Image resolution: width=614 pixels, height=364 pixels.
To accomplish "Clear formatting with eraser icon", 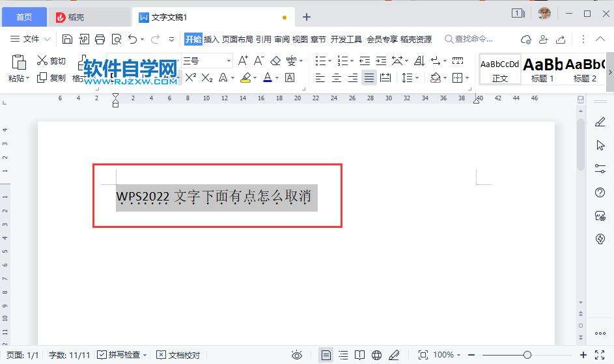I will point(275,61).
